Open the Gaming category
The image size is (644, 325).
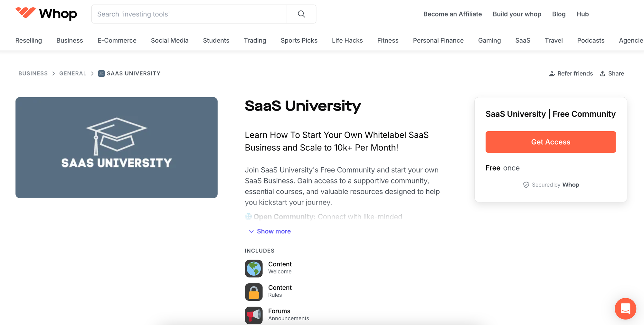[489, 40]
